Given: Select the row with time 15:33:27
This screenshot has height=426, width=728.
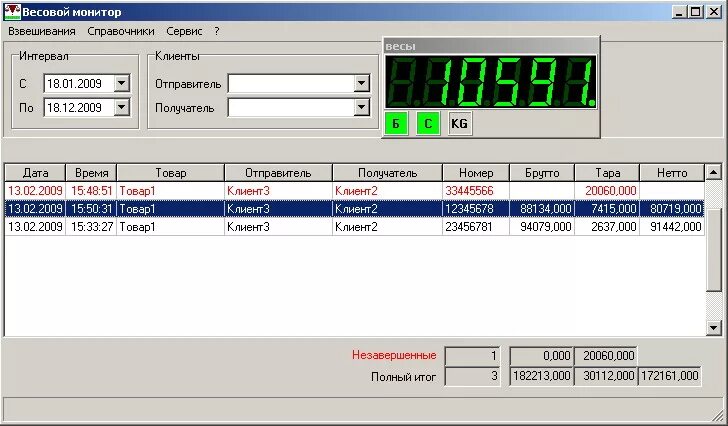Looking at the screenshot, I should coord(355,227).
